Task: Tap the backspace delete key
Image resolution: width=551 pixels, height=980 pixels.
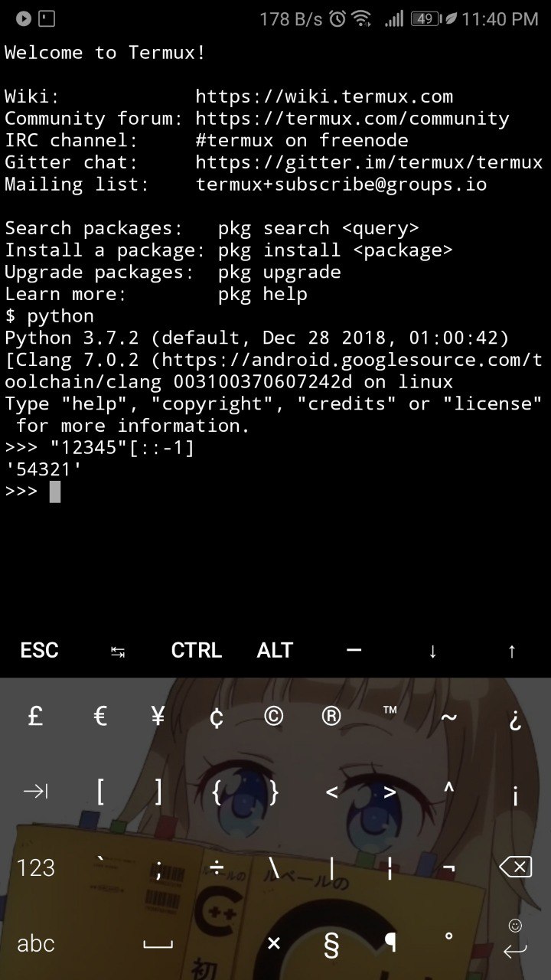Action: 515,867
